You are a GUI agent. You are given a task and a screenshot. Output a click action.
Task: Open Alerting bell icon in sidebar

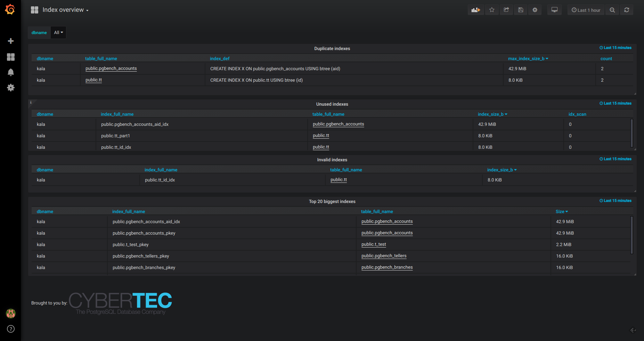coord(11,72)
